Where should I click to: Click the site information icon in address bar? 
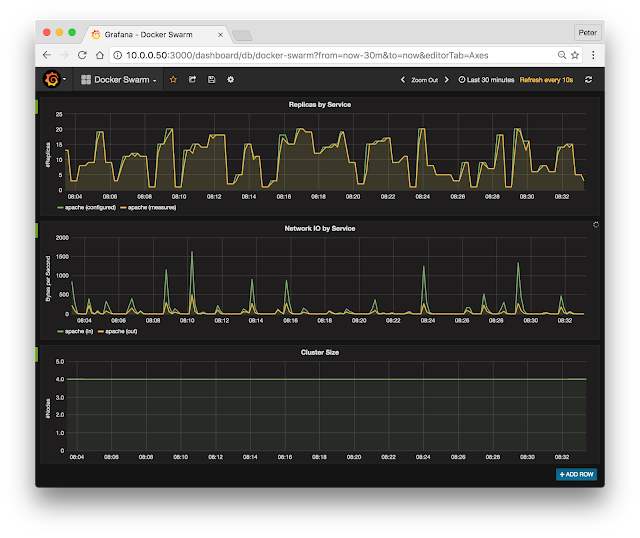pyautogui.click(x=118, y=55)
